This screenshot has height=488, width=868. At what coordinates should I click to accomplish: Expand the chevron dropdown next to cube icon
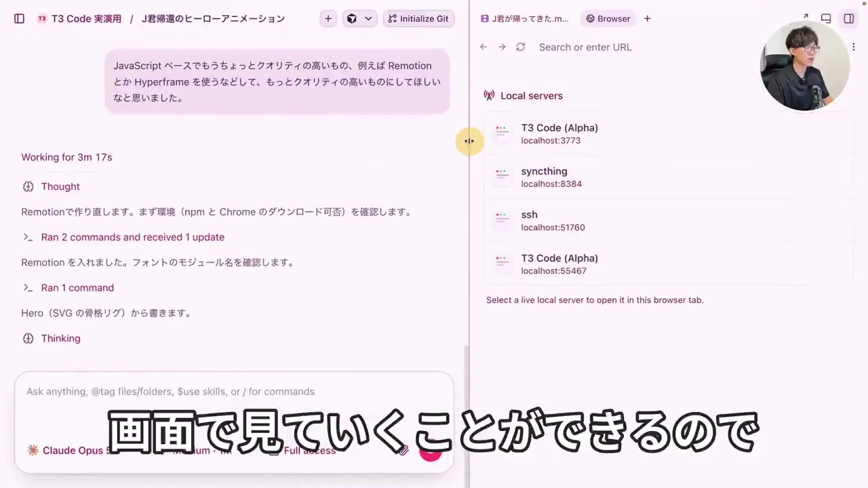tap(369, 19)
